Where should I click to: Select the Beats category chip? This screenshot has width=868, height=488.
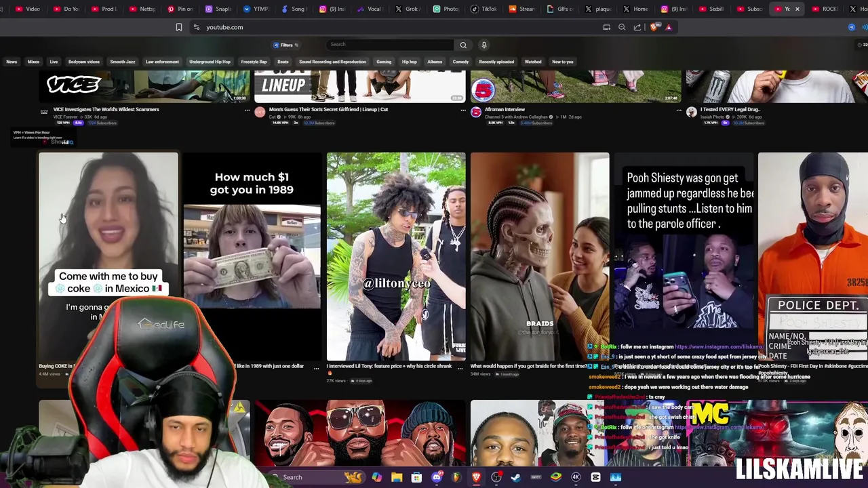pos(283,62)
